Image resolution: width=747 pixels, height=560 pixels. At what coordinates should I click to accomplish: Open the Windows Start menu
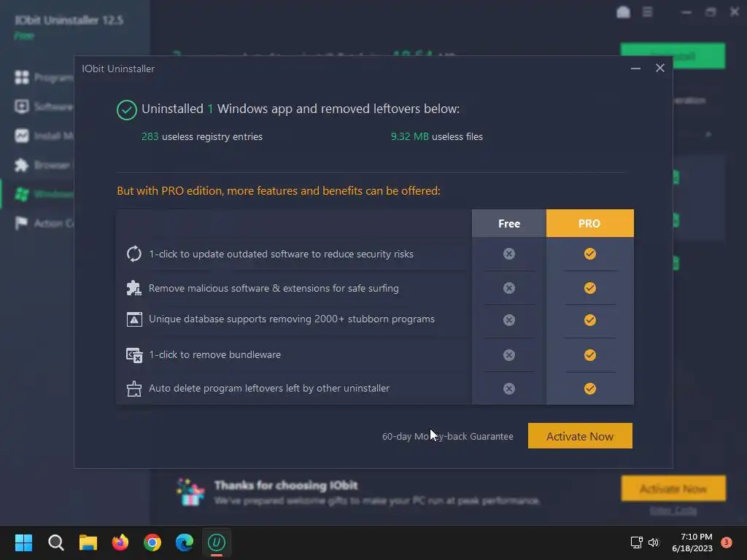pos(23,542)
